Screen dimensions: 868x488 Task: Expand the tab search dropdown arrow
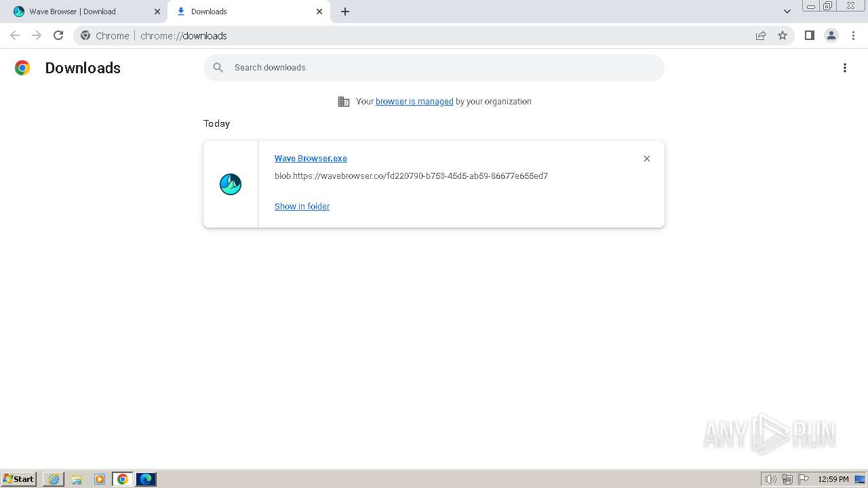(x=787, y=12)
